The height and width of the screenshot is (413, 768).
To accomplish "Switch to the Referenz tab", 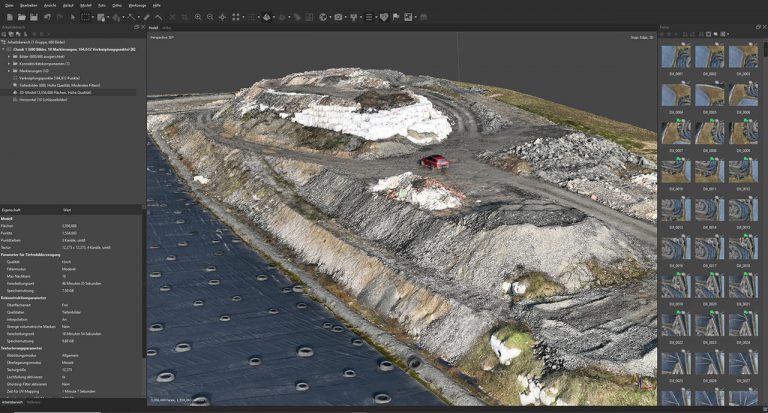I will tap(34, 402).
